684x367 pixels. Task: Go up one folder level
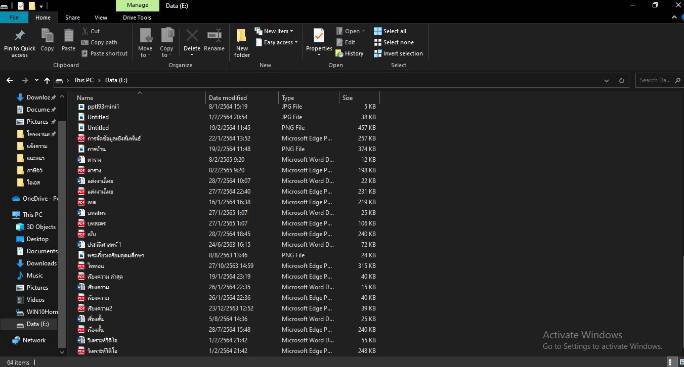47,80
